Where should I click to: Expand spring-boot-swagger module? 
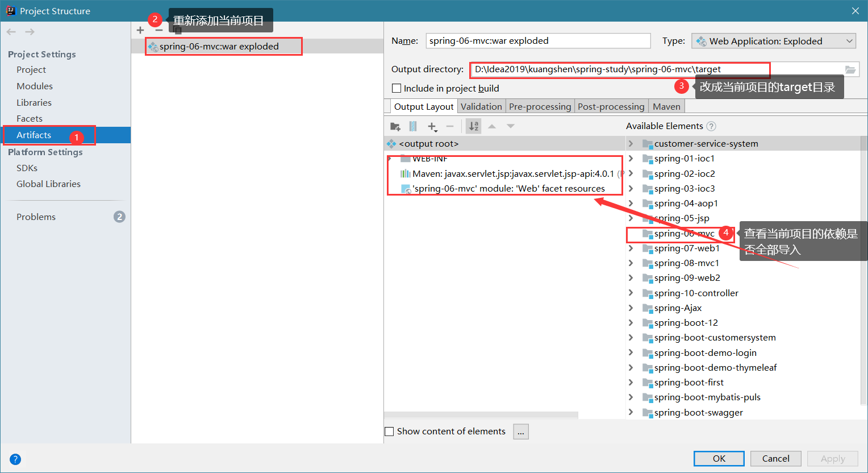coord(631,412)
